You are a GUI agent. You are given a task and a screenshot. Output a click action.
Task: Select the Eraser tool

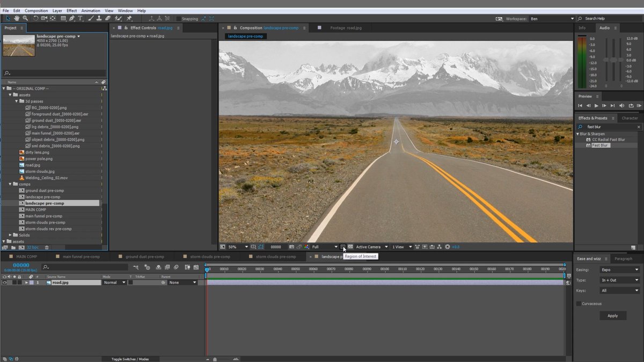coord(107,18)
